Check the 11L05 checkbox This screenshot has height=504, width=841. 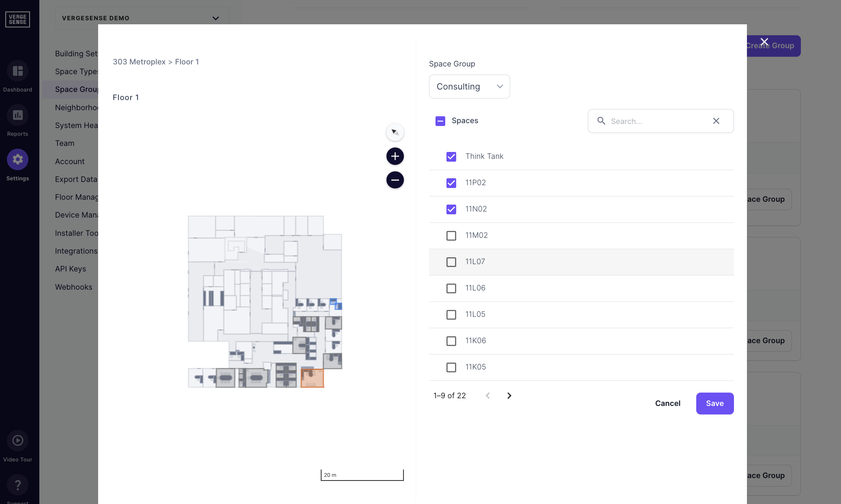(x=451, y=314)
